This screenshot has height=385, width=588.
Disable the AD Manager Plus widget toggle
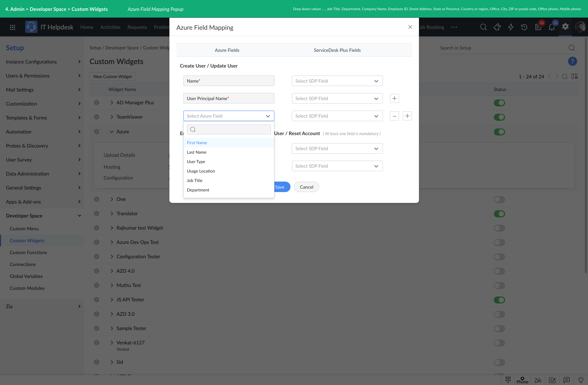[499, 103]
